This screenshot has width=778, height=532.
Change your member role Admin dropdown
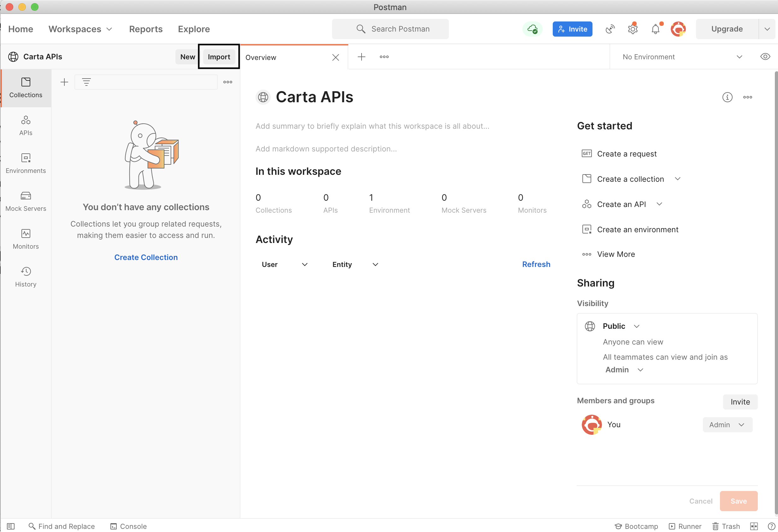728,424
